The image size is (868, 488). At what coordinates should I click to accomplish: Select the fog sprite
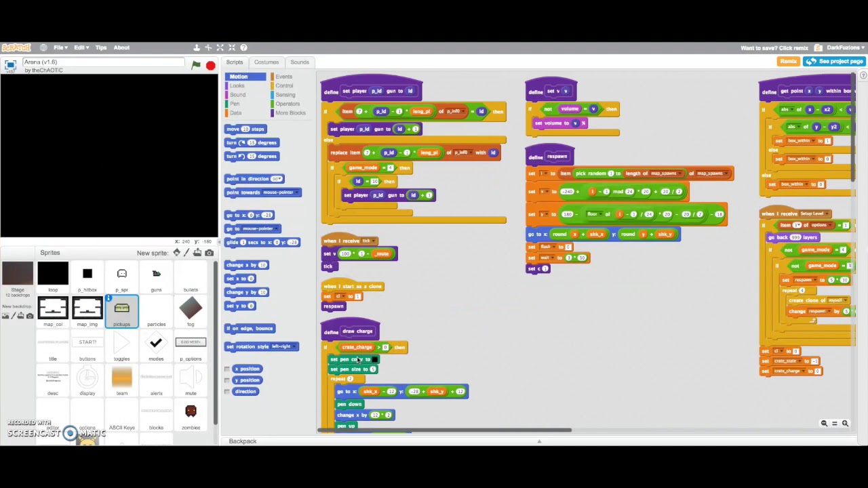click(191, 312)
